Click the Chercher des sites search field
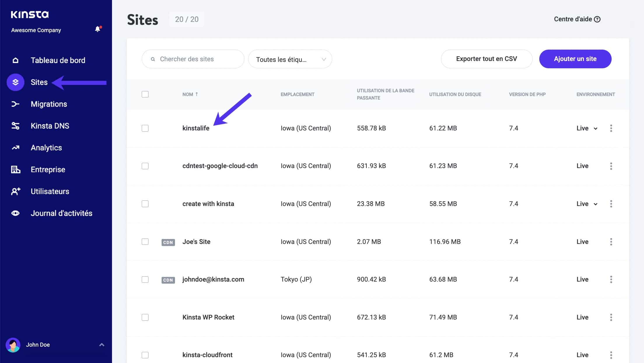The width and height of the screenshot is (644, 363). pyautogui.click(x=192, y=59)
